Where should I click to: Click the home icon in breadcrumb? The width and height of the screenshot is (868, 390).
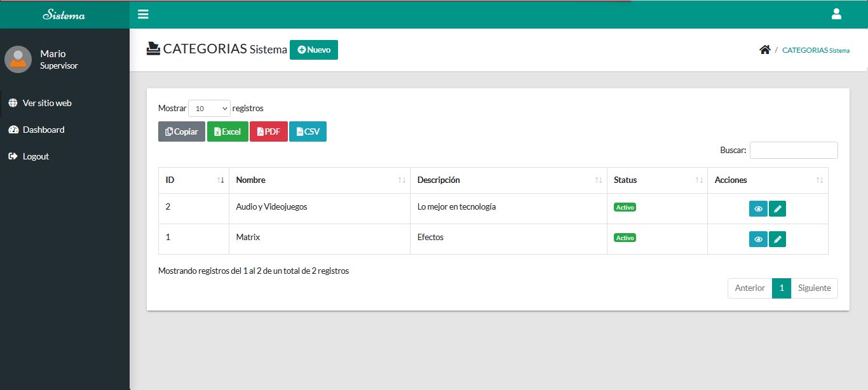click(764, 50)
